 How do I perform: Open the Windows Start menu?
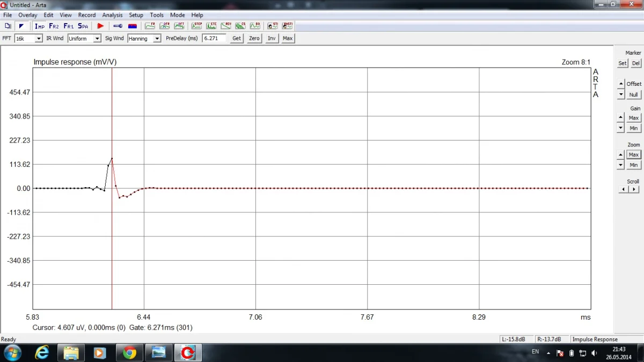[x=12, y=353]
